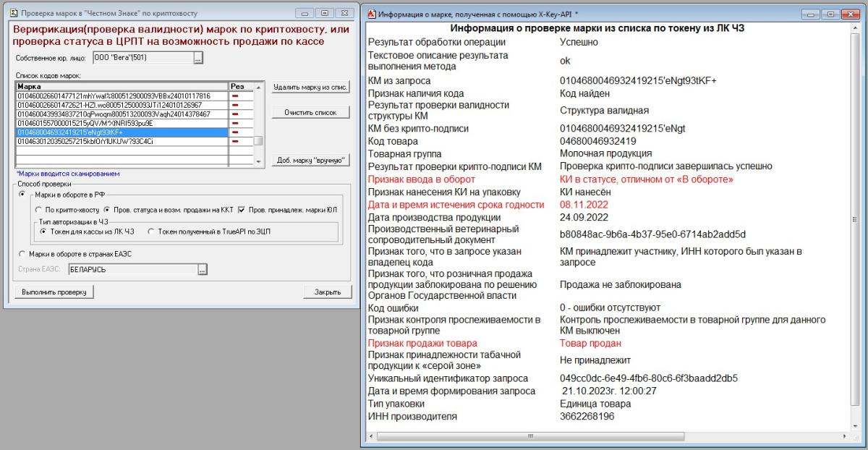Click 'Очистить список' button
This screenshot has width=868, height=450.
coord(310,113)
